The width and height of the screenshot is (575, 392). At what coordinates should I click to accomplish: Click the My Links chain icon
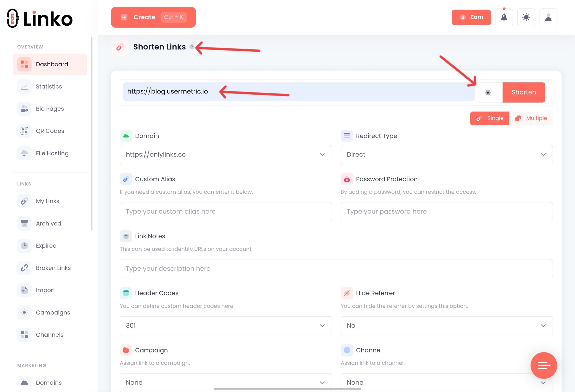[x=24, y=201]
